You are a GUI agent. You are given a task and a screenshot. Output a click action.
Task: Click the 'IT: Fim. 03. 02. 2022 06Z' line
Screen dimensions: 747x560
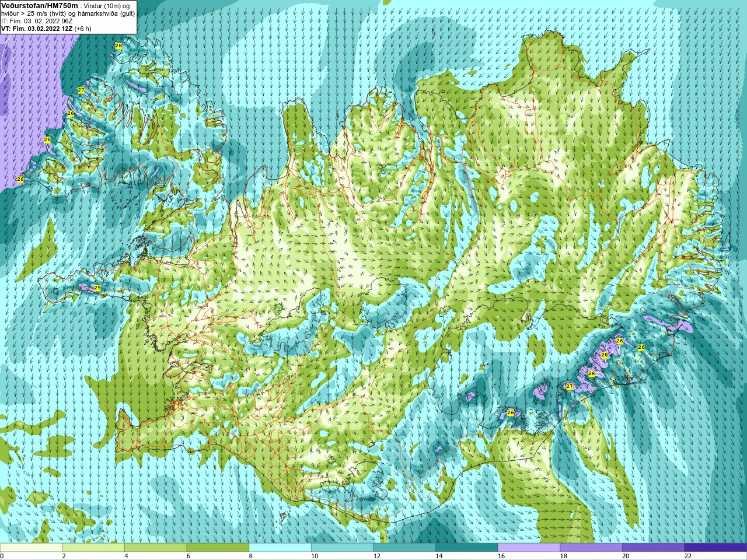coord(37,21)
